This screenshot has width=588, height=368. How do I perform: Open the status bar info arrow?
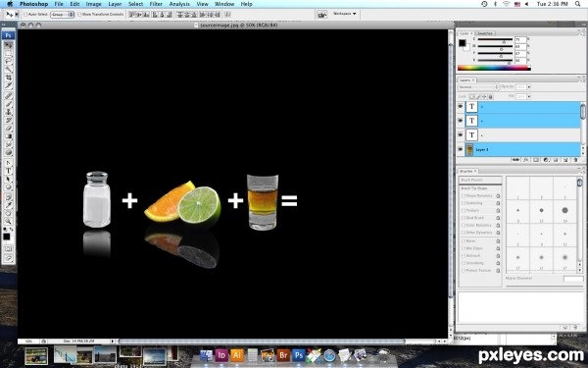tap(112, 342)
